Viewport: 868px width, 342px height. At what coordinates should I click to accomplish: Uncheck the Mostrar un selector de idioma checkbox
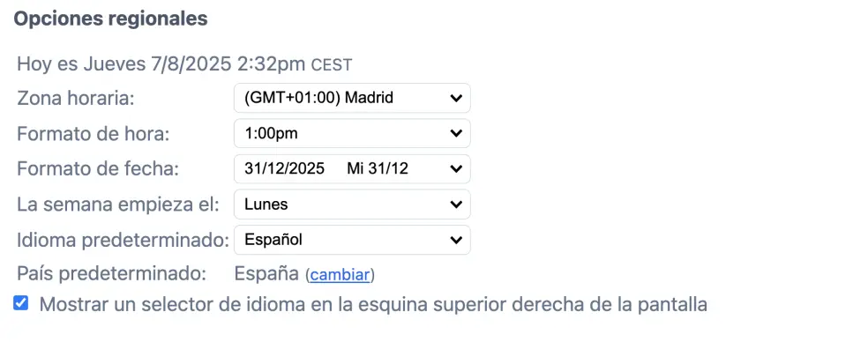pyautogui.click(x=20, y=303)
